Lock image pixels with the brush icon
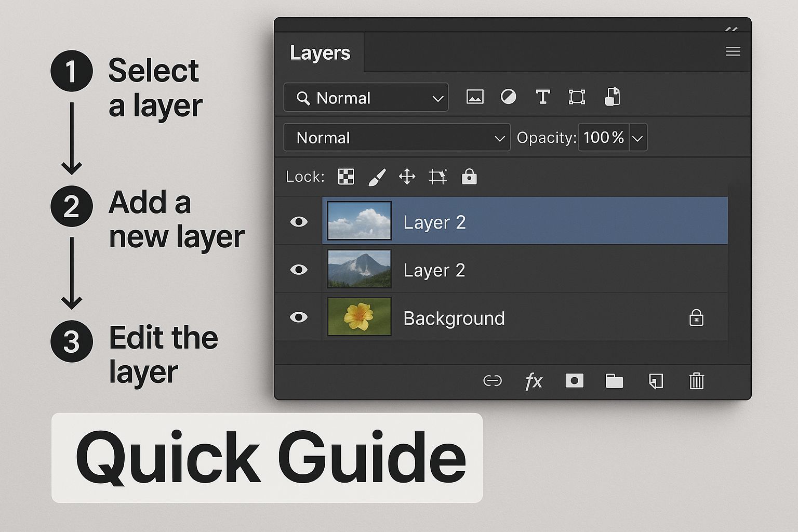Viewport: 798px width, 532px height. pos(377,177)
